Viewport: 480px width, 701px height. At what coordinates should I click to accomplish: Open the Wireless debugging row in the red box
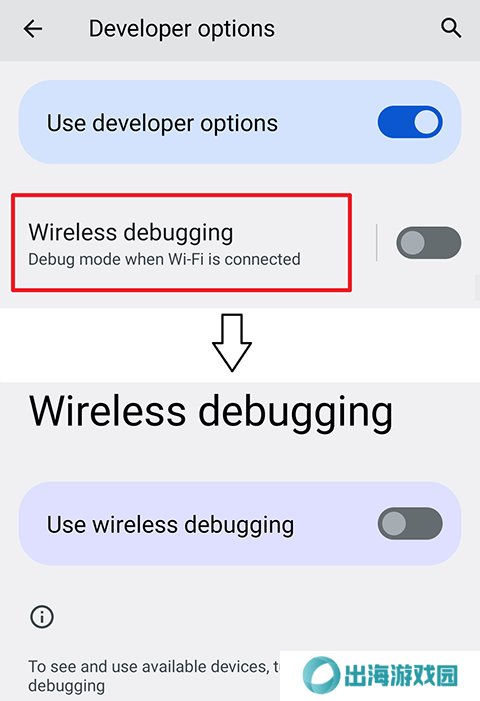tap(181, 243)
